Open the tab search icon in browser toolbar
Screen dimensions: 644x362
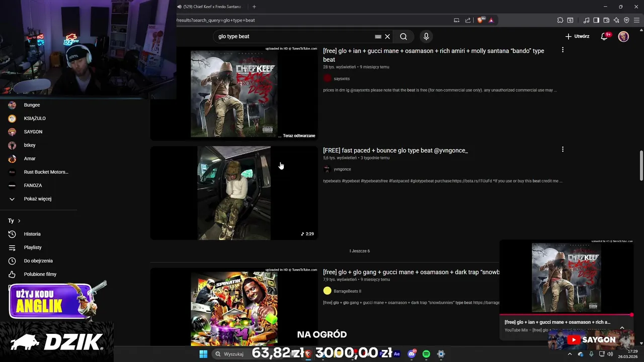click(x=570, y=20)
